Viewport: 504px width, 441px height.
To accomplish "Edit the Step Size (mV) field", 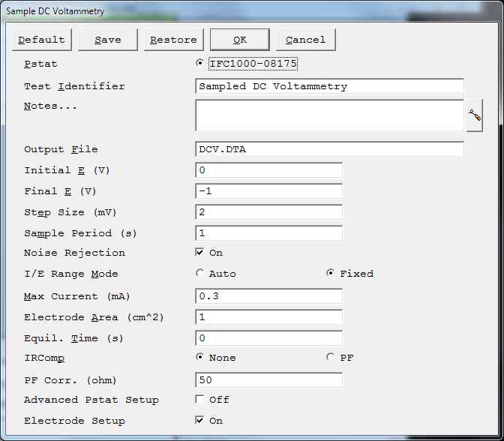I will [268, 212].
